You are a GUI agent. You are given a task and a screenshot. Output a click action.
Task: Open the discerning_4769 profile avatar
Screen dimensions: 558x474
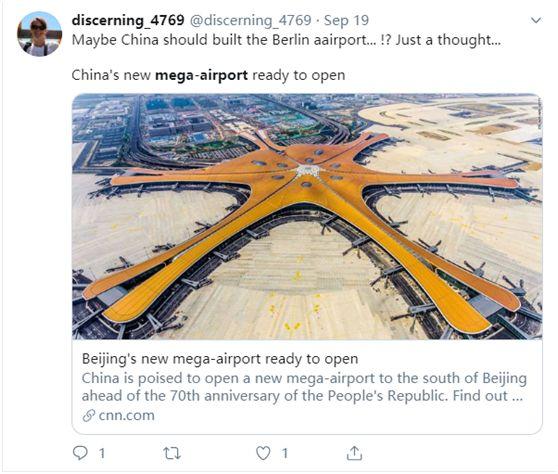pos(39,34)
